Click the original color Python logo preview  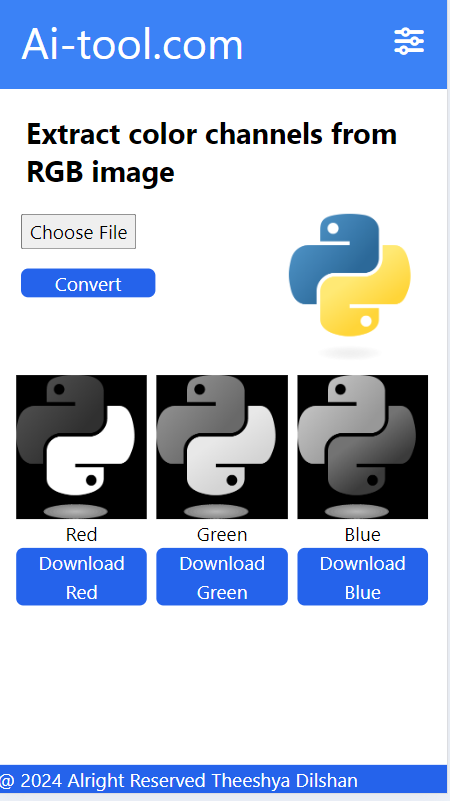tap(349, 286)
